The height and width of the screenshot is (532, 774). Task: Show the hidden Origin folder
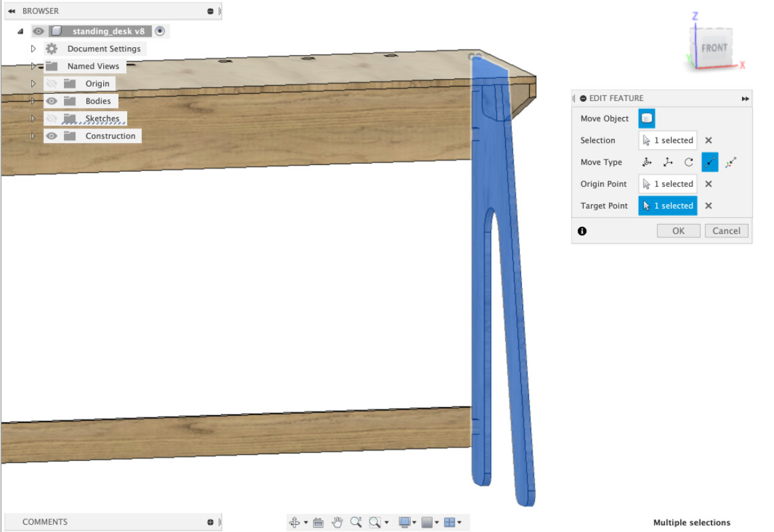(51, 84)
